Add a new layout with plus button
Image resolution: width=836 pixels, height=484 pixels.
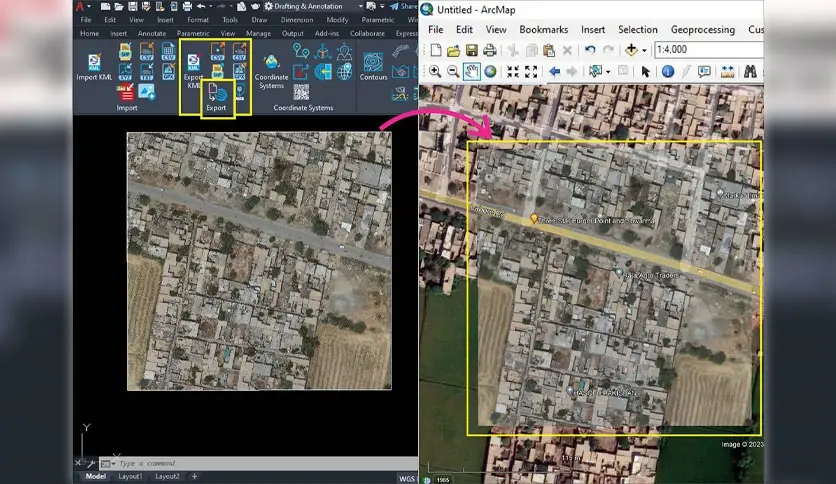[x=195, y=477]
